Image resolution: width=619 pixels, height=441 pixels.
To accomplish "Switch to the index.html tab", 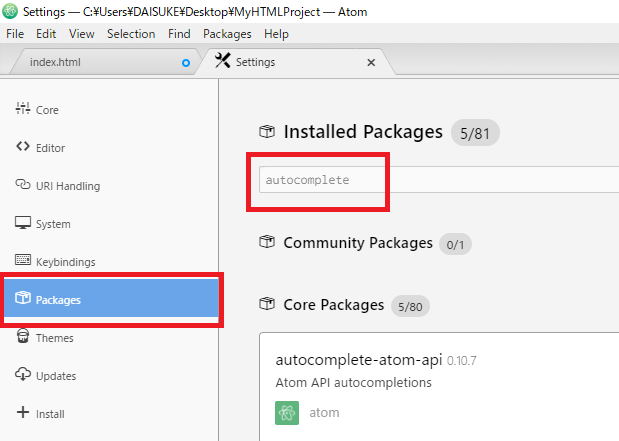I will (105, 62).
